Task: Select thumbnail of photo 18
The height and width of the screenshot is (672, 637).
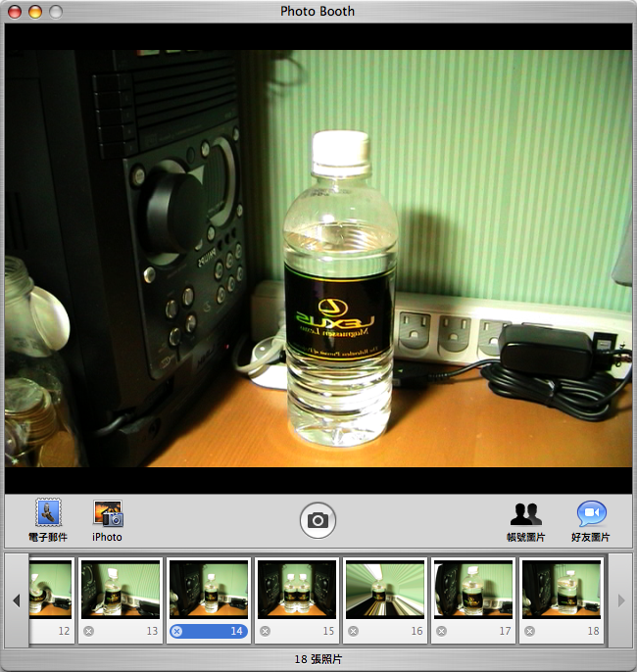Action: click(562, 590)
